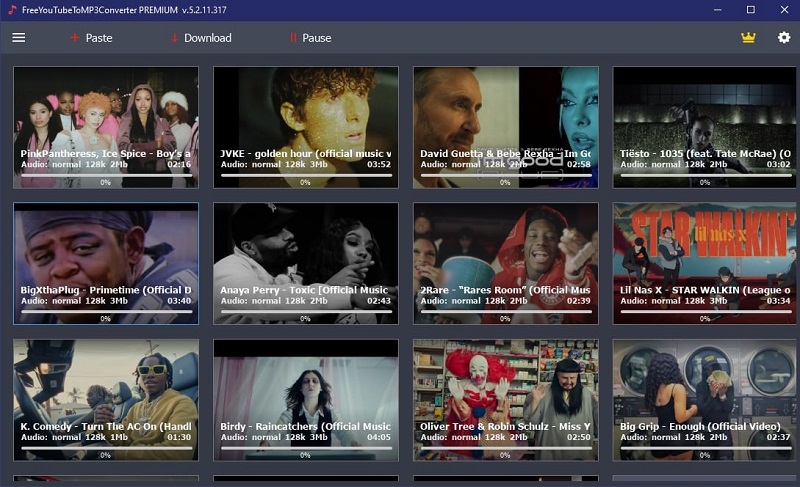Click progress bar of Birdy Raincatchers

point(306,448)
